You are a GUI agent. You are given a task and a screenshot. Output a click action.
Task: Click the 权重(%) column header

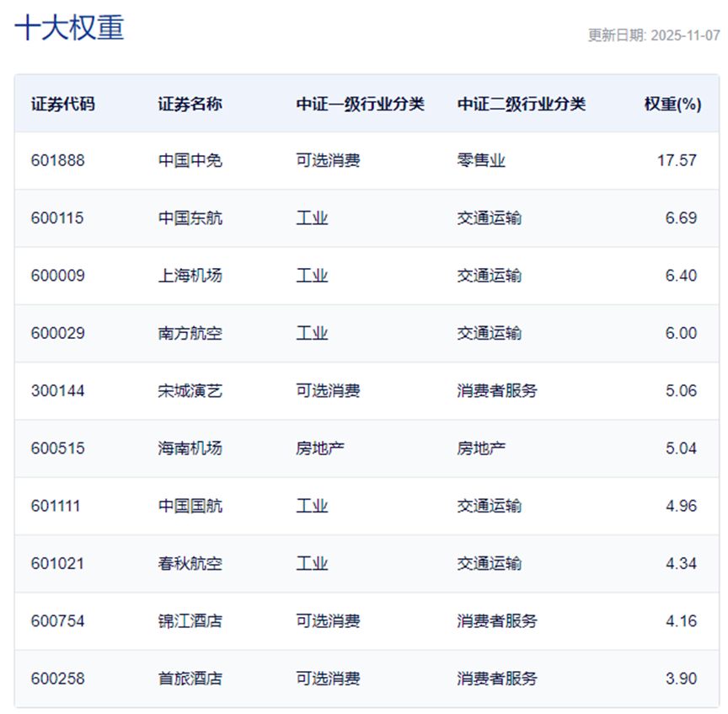click(x=672, y=105)
